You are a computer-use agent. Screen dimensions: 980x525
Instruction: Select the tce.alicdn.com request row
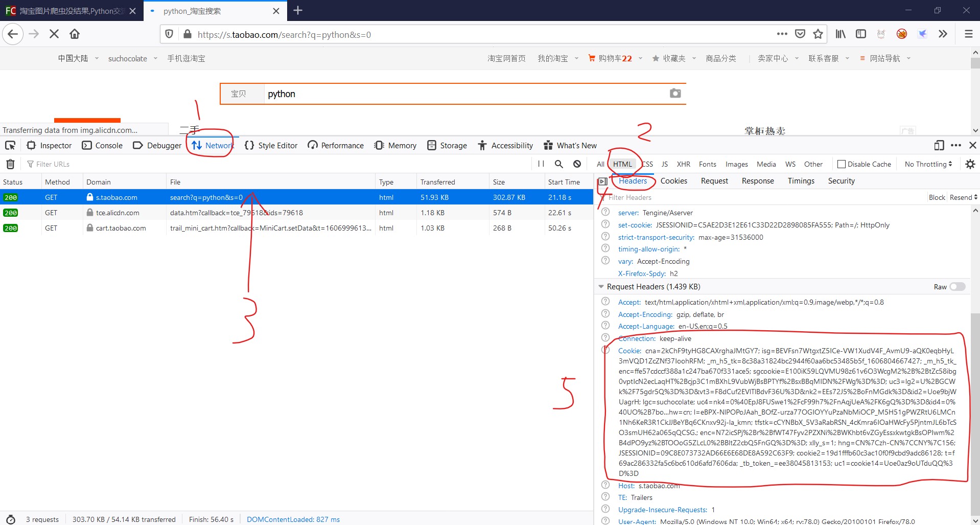[296, 213]
